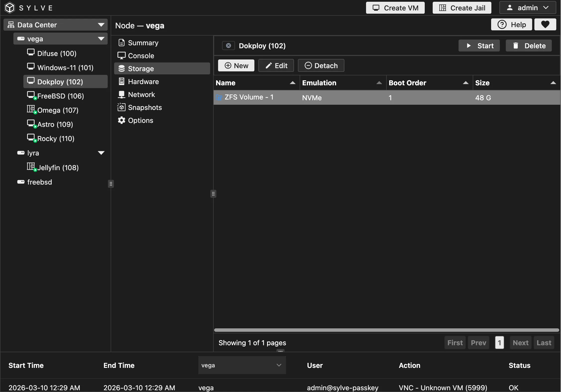Click the ZFS Volume row icon
The height and width of the screenshot is (392, 561).
click(219, 98)
